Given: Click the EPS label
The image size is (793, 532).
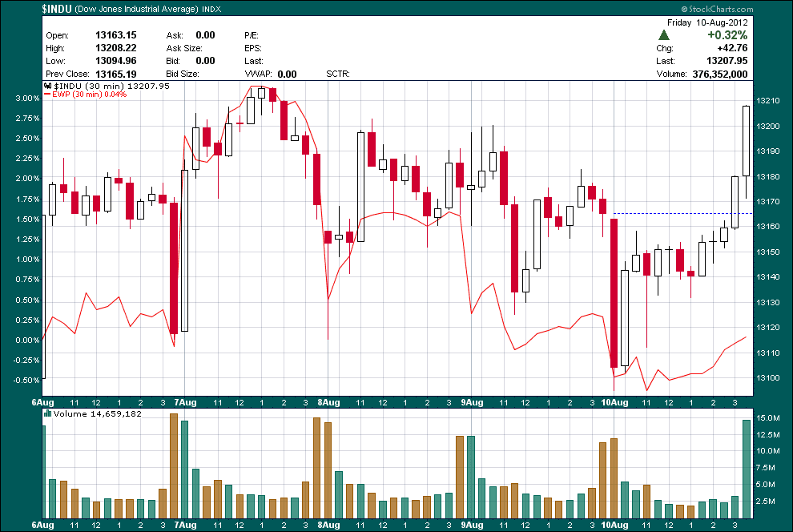Looking at the screenshot, I should coord(253,48).
